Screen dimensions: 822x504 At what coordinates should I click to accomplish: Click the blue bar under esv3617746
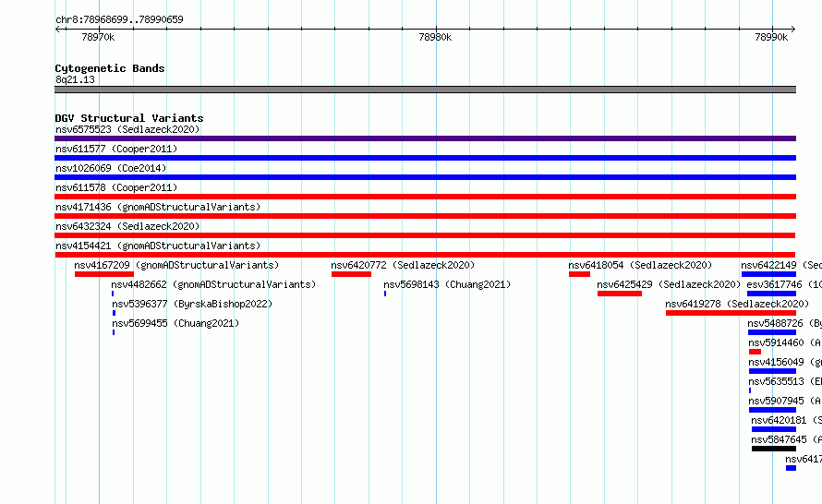(772, 294)
